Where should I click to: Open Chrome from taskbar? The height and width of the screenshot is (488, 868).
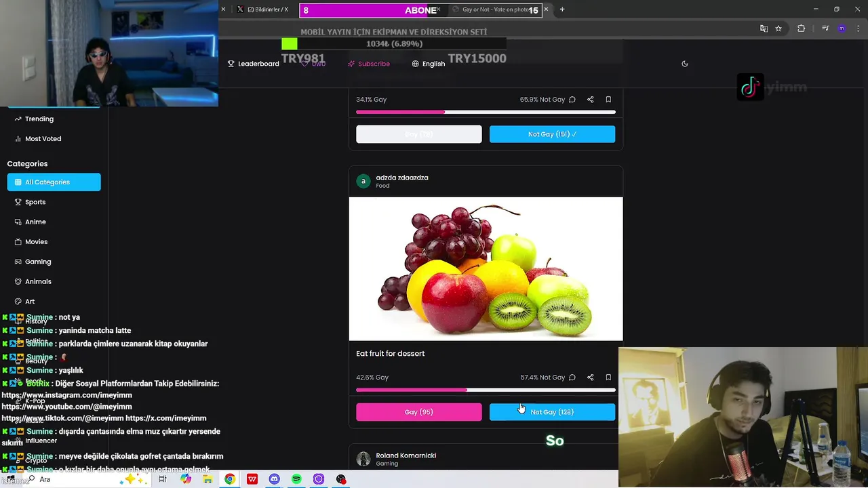230,479
